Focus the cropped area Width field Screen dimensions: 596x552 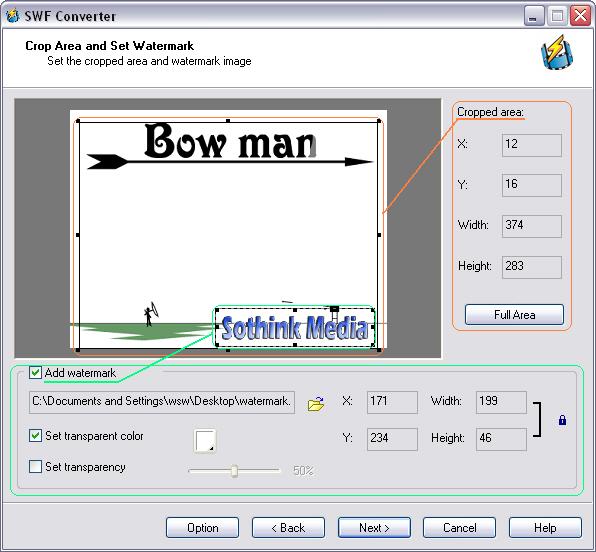(531, 226)
